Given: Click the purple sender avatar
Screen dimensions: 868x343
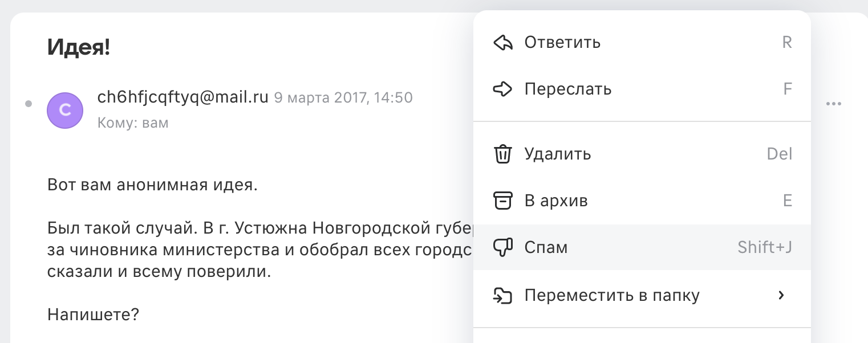Looking at the screenshot, I should [x=65, y=109].
